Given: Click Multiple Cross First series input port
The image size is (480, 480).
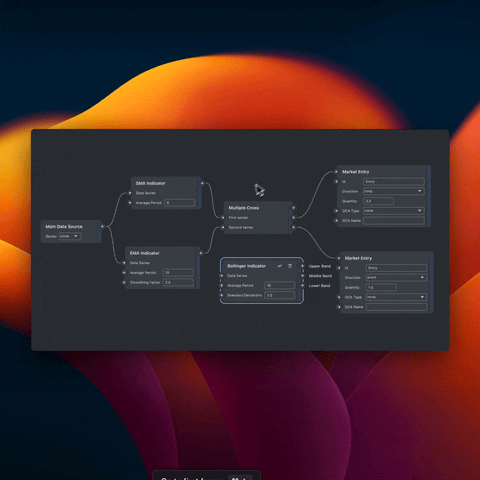Looking at the screenshot, I should coord(223,217).
